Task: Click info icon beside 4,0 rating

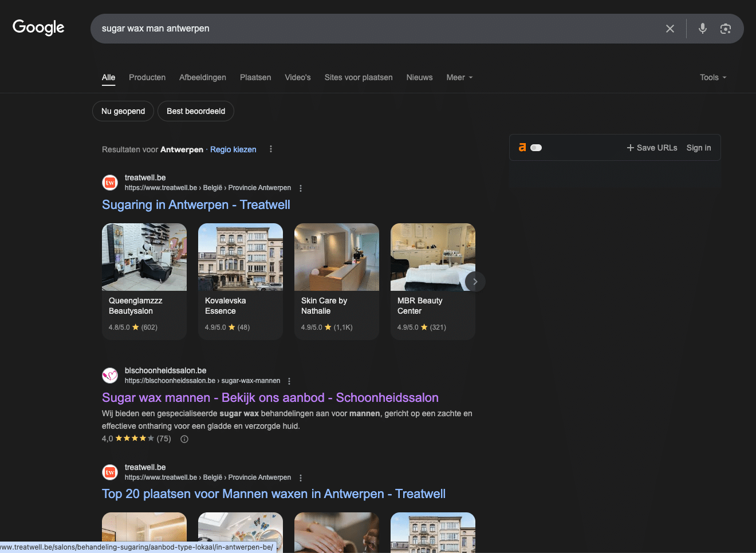Action: (x=184, y=439)
